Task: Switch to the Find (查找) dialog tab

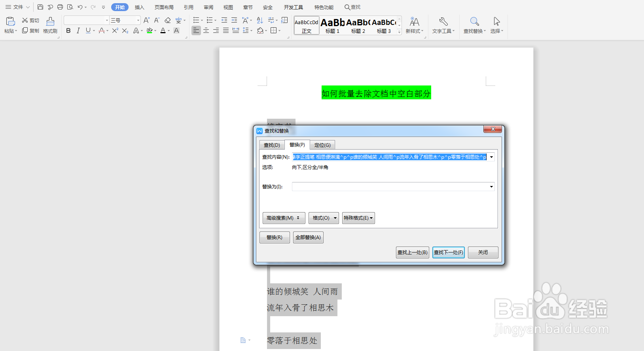Action: coord(272,145)
